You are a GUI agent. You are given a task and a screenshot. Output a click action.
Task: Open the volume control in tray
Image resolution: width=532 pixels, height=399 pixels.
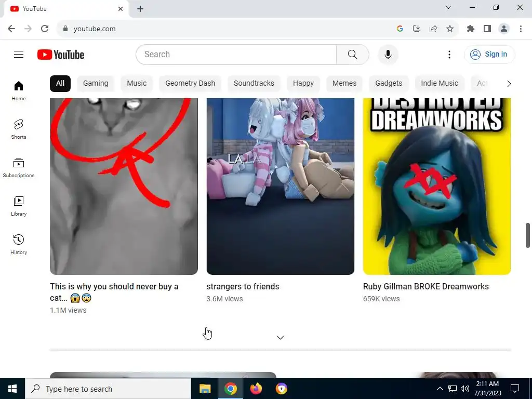click(x=465, y=389)
